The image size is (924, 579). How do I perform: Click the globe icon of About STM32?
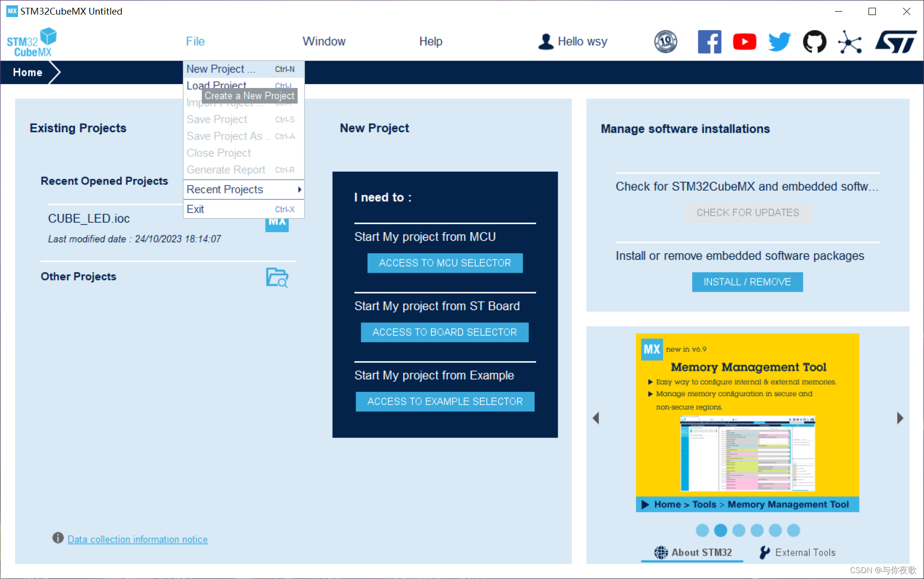pos(661,552)
